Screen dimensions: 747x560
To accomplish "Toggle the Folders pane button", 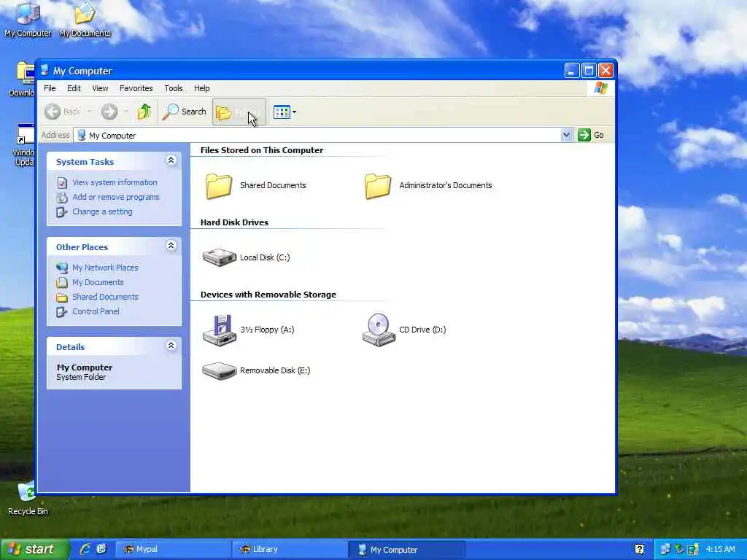I will (x=239, y=112).
